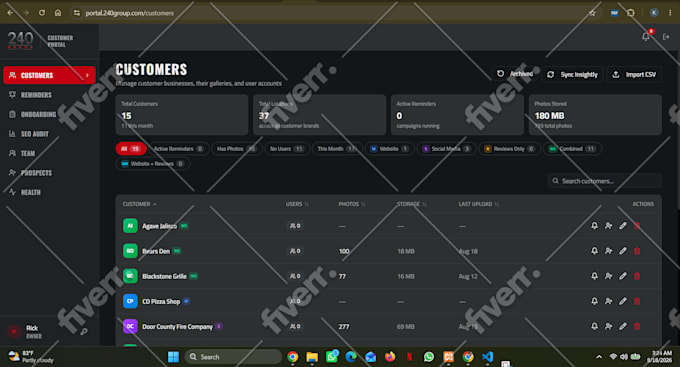Click reminder bell for Blackstone Grille

(x=595, y=276)
